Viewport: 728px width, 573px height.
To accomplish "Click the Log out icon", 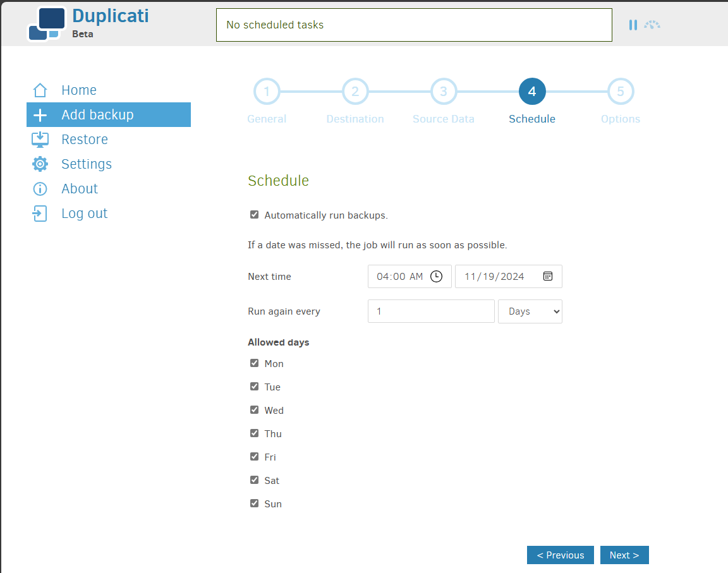I will pyautogui.click(x=39, y=213).
